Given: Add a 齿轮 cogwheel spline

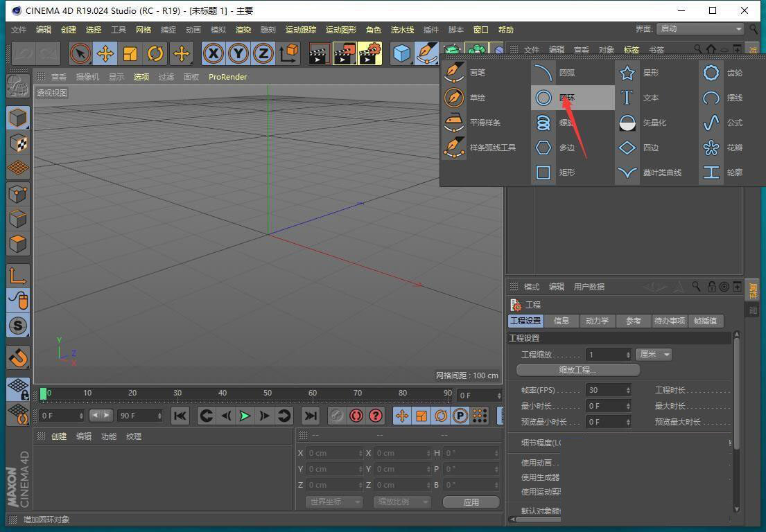Looking at the screenshot, I should click(x=731, y=73).
